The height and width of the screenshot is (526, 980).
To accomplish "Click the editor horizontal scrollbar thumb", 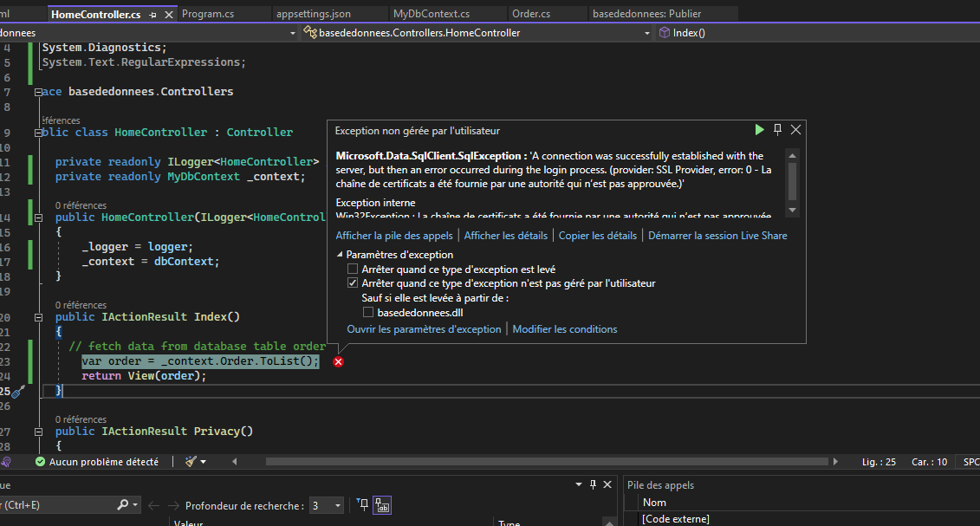I will coord(547,462).
